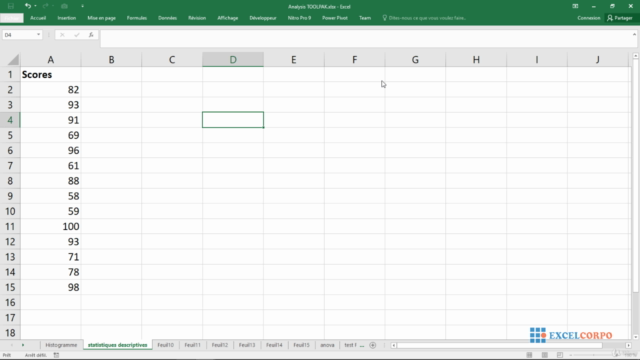This screenshot has width=640, height=360.
Task: Click the Select All corner triangle
Action: click(13, 60)
